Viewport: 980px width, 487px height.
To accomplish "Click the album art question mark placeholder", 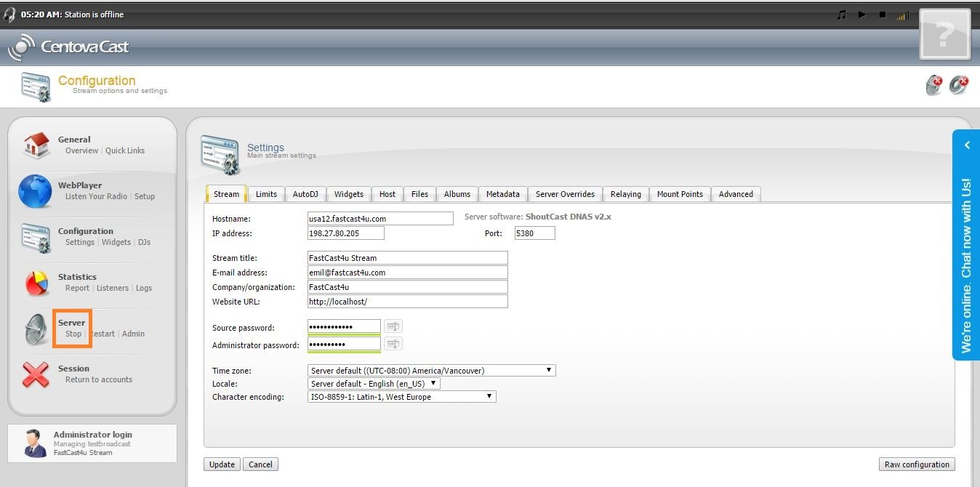I will point(945,33).
